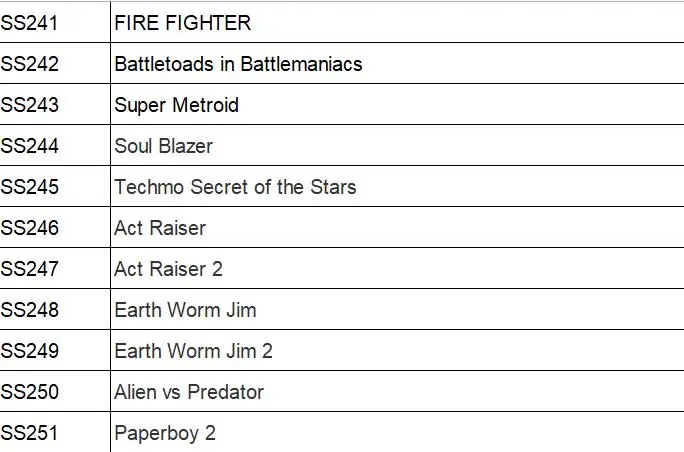
Task: Select the first Act Raiser cell
Action: tap(160, 228)
